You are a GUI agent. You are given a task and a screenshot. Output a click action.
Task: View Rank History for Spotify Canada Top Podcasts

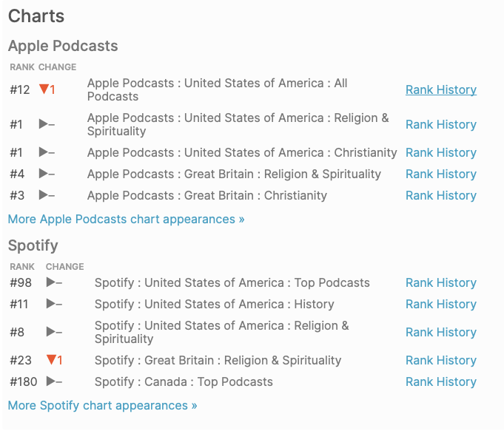440,381
